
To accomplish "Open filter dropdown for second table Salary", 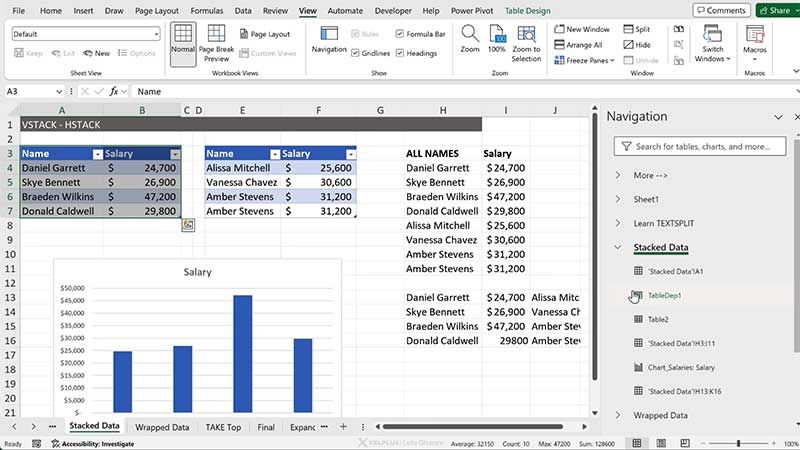I will [x=351, y=154].
